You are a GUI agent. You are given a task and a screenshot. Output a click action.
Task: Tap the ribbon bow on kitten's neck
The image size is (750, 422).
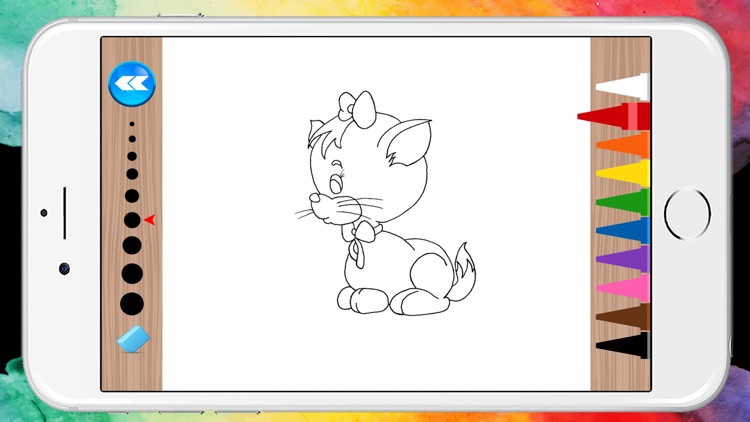pyautogui.click(x=361, y=242)
